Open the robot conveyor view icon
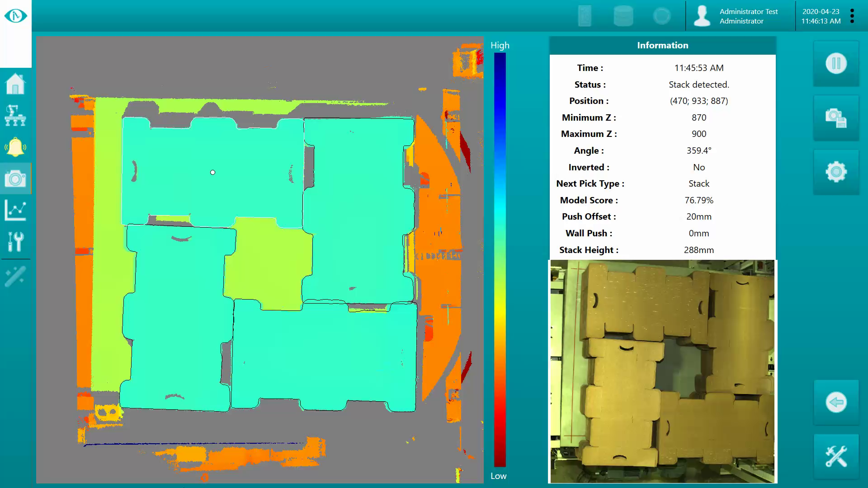The width and height of the screenshot is (868, 488). tap(15, 116)
